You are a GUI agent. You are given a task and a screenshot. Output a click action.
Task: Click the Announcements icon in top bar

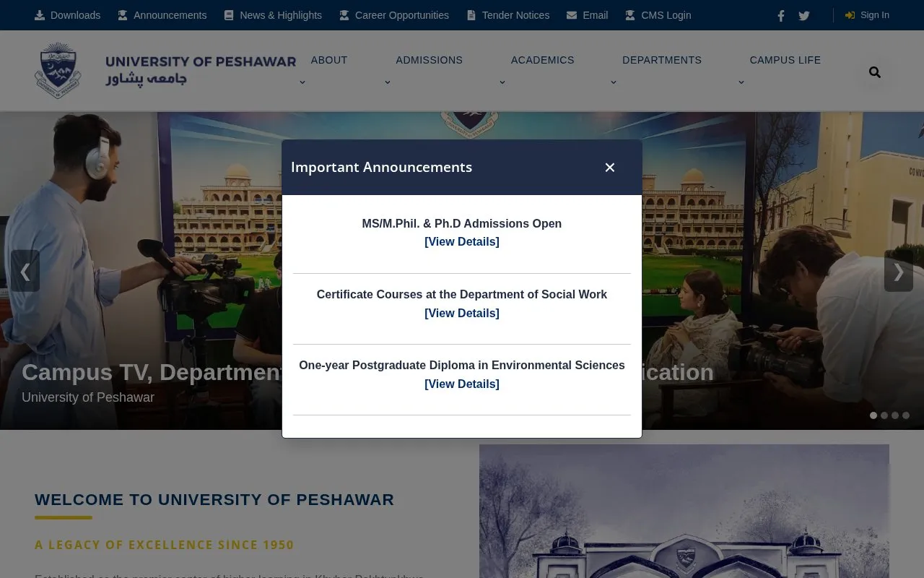[x=123, y=15]
